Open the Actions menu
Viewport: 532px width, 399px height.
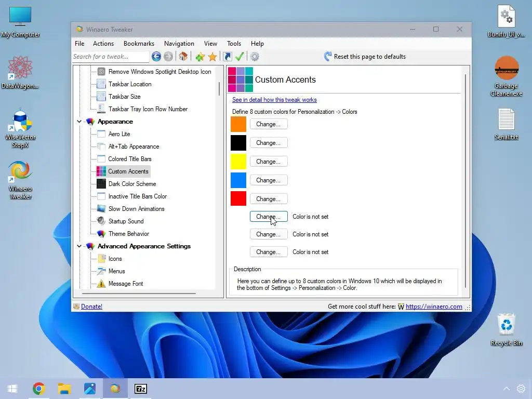(x=103, y=44)
